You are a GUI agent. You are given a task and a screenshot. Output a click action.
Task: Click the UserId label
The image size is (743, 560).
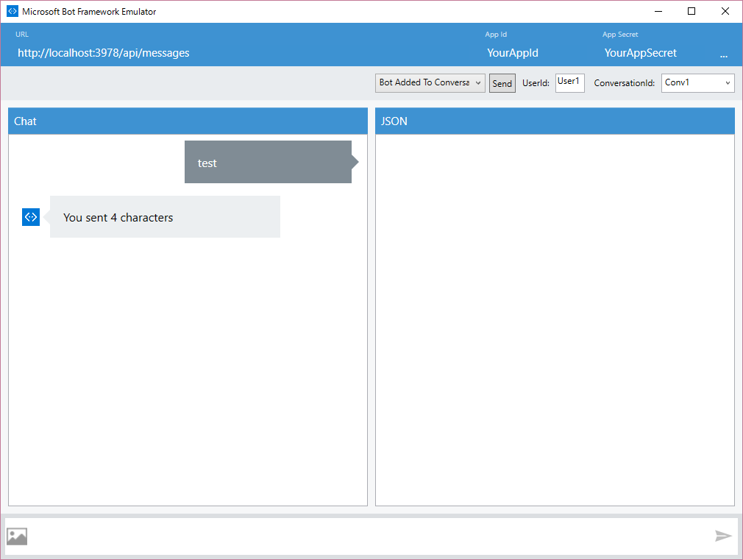(x=536, y=83)
